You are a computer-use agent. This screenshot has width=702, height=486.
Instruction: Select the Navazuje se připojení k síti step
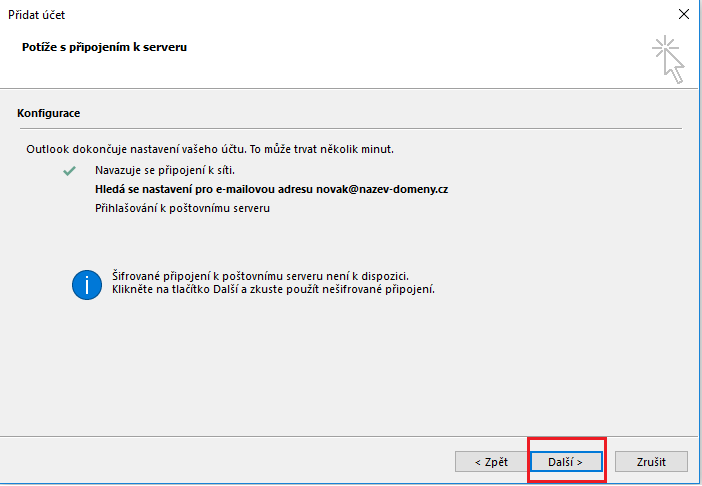[165, 170]
